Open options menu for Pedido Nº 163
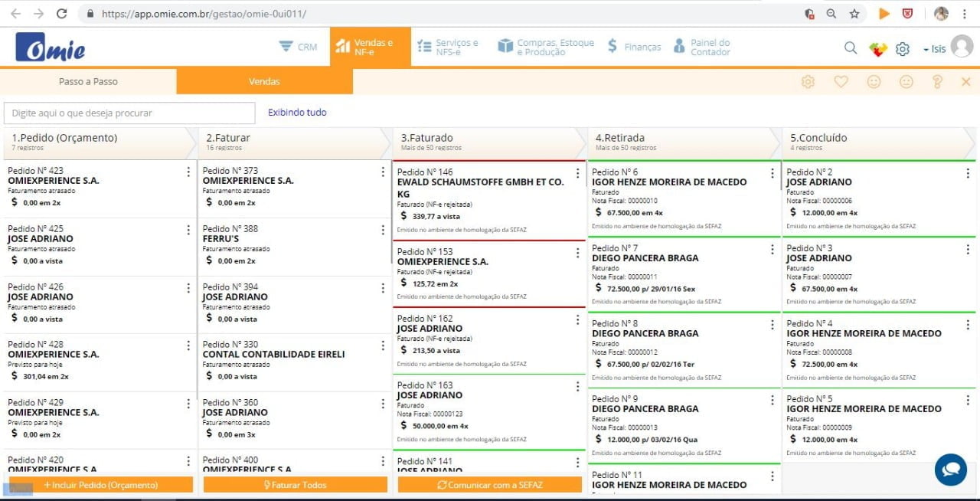 coord(577,386)
